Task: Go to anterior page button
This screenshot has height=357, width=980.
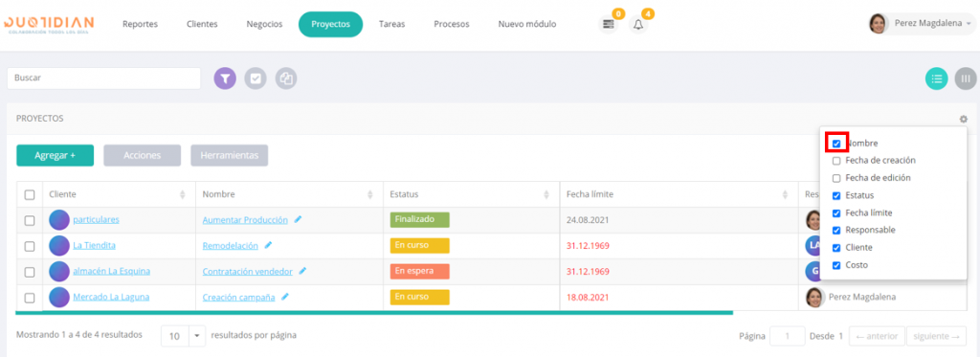Action: point(877,336)
